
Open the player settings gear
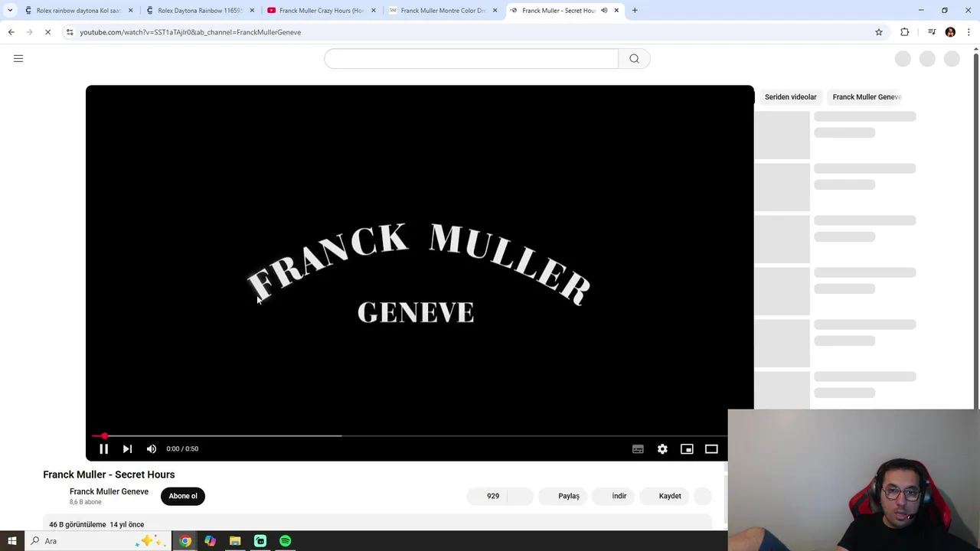pyautogui.click(x=662, y=449)
